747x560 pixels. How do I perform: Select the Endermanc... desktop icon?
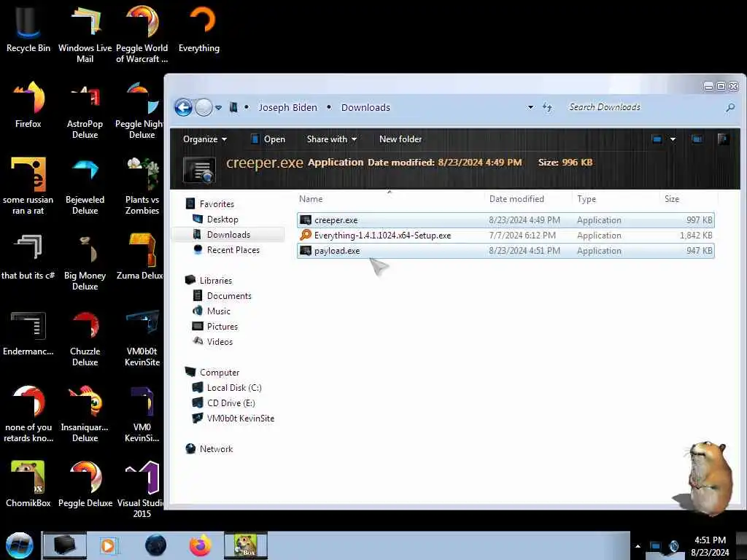(x=28, y=333)
